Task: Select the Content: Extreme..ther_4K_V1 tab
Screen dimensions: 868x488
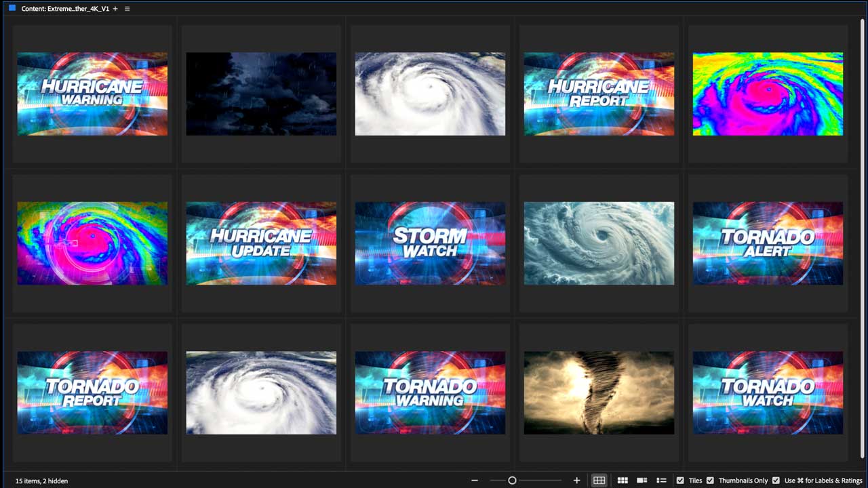Action: tap(64, 9)
